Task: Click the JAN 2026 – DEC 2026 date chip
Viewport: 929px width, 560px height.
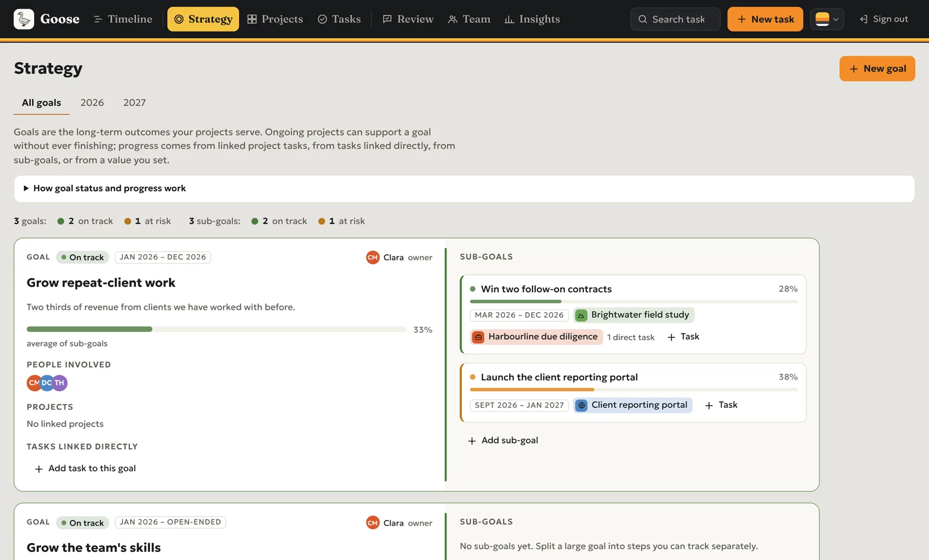Action: click(163, 257)
